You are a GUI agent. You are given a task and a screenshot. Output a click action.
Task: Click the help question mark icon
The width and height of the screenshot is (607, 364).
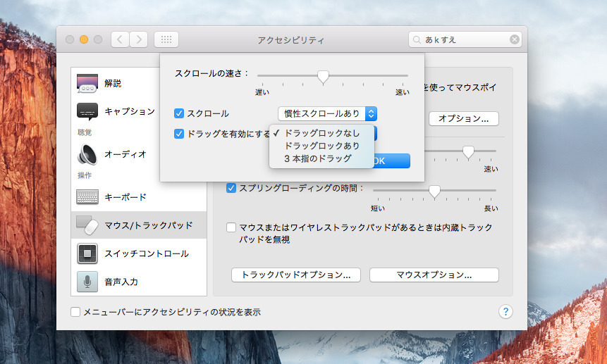tap(505, 311)
